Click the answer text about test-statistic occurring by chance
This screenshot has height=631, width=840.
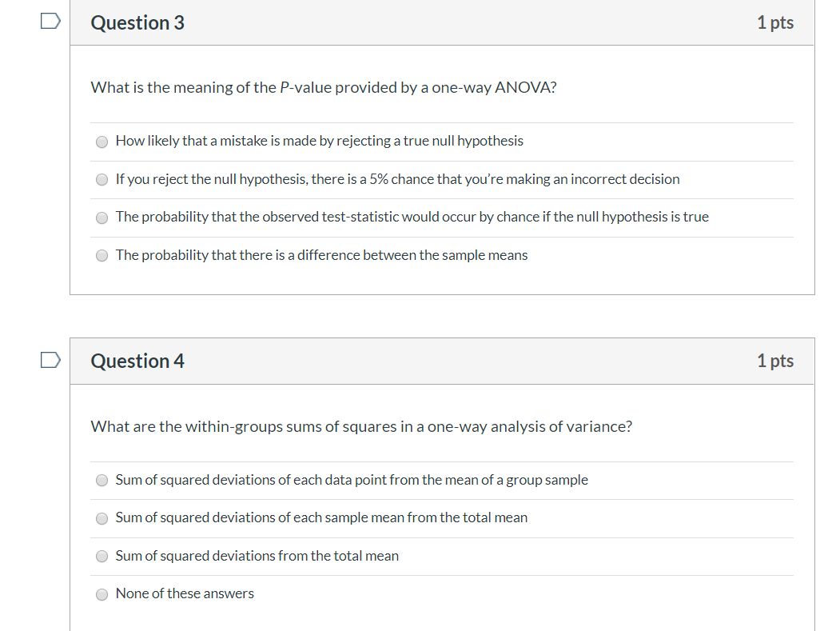coord(412,217)
